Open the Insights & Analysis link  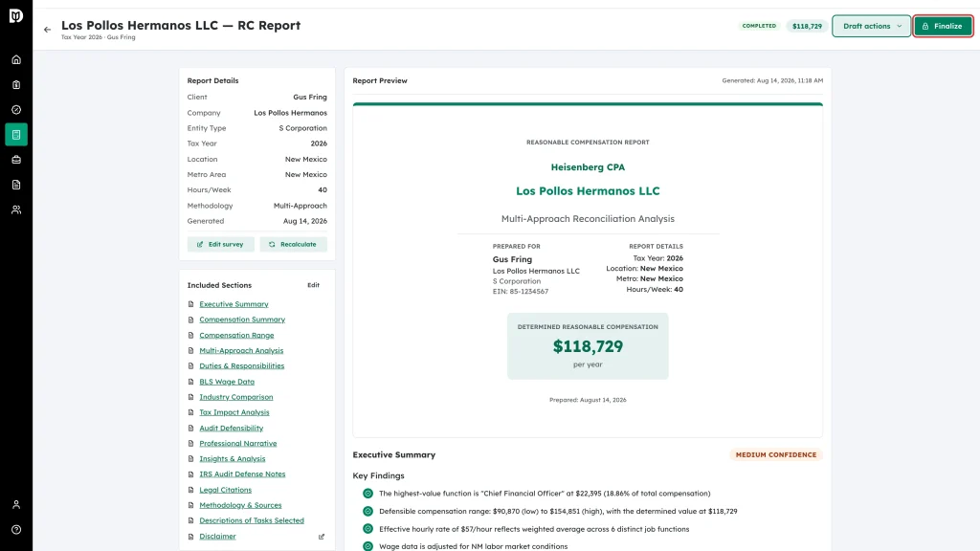click(x=233, y=458)
